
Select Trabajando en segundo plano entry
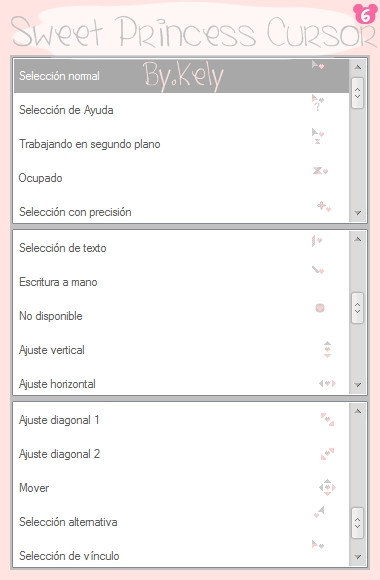coord(181,144)
